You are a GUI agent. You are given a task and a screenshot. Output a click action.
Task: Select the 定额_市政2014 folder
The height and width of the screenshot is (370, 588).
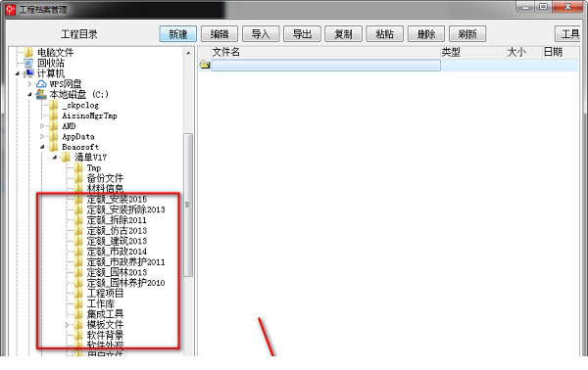(117, 252)
